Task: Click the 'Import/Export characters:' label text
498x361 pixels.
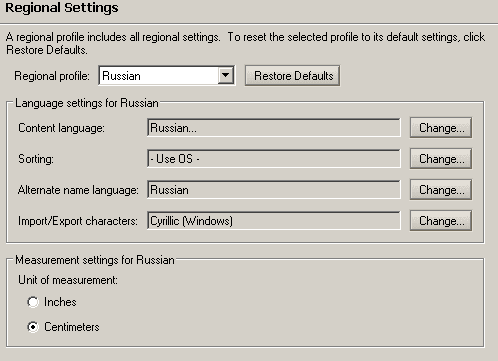Action: pyautogui.click(x=78, y=221)
